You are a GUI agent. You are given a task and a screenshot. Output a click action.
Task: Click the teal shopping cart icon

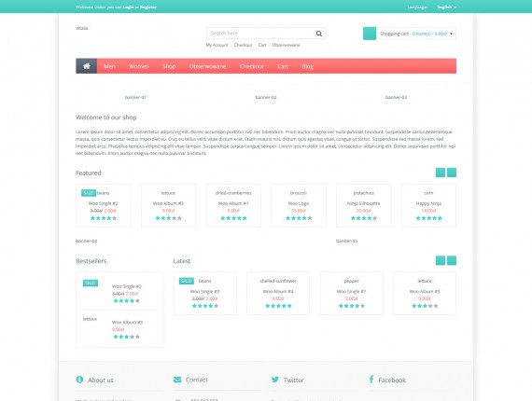click(370, 34)
